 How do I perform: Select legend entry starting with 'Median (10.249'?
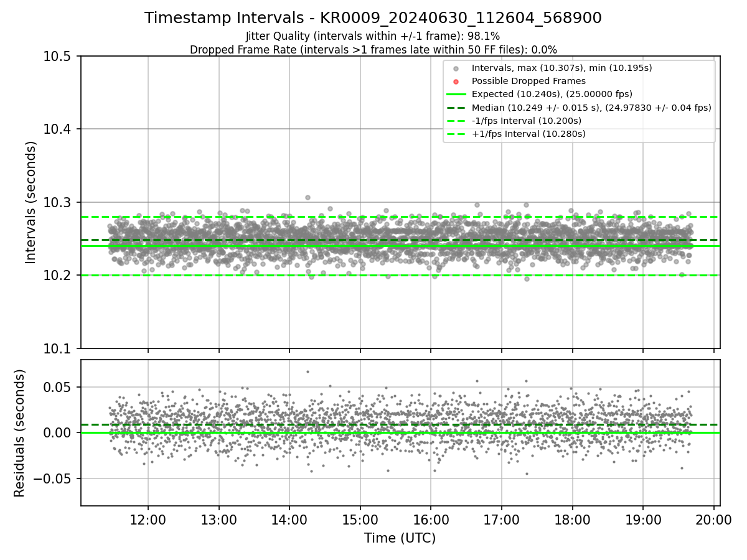click(591, 108)
